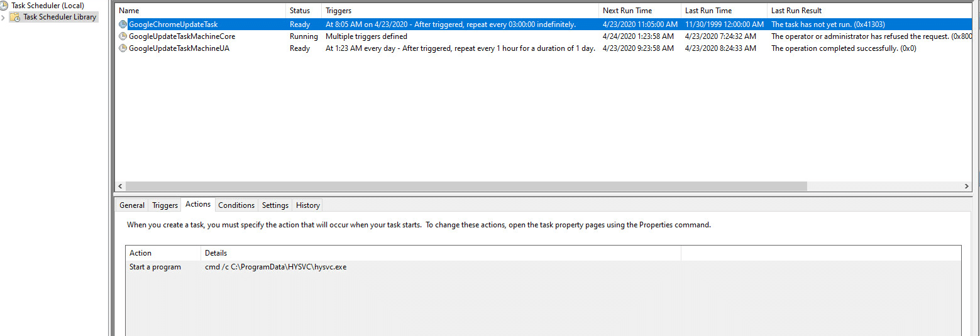
Task: Click next run time 4/23/2020 9:23:58 AM
Action: (638, 48)
